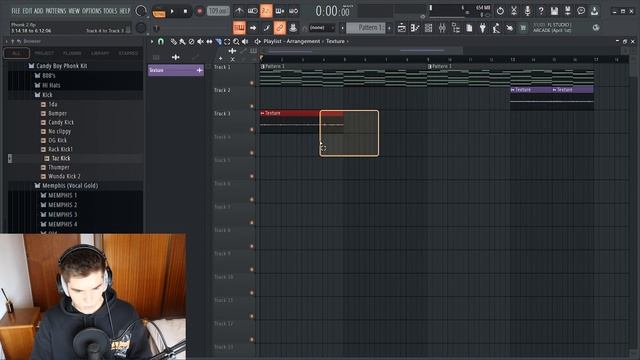The image size is (640, 360).
Task: Open the TOOLS menu
Action: point(110,11)
